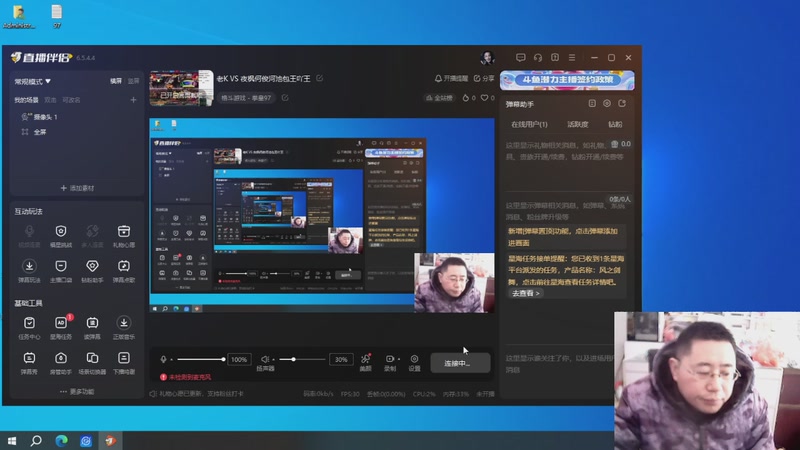The image size is (800, 450).
Task: Open the 弹幕玩法 download icon
Action: click(x=29, y=271)
